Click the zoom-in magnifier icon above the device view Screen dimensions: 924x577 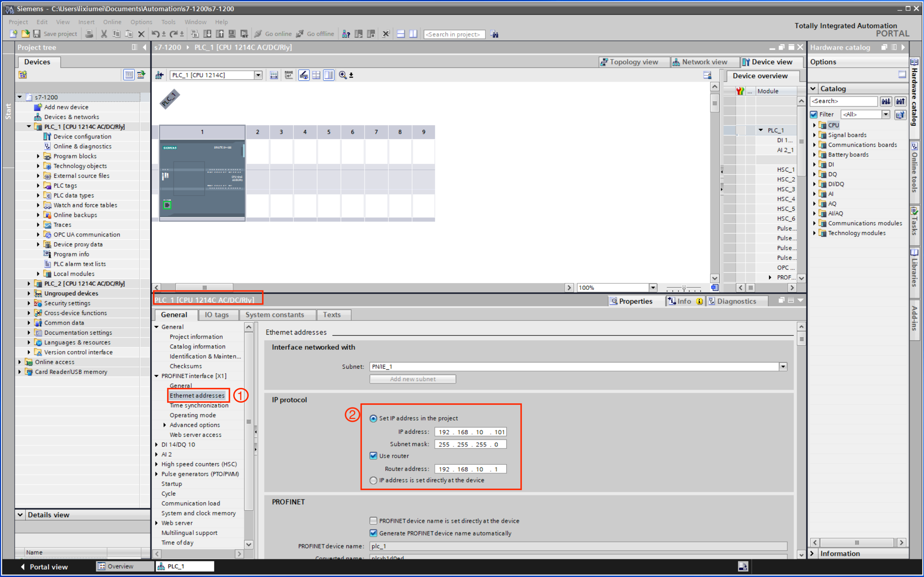[x=343, y=75]
